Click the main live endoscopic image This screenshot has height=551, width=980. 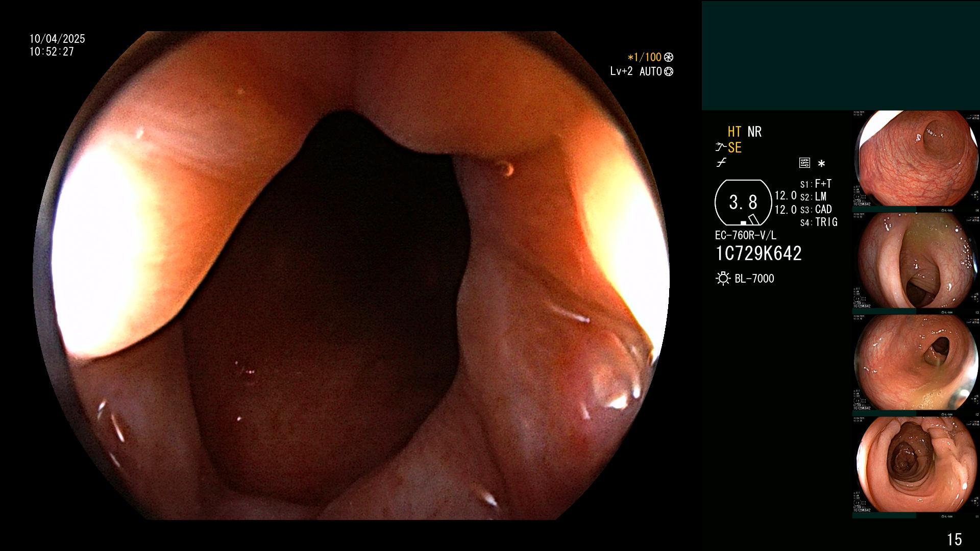click(x=351, y=275)
